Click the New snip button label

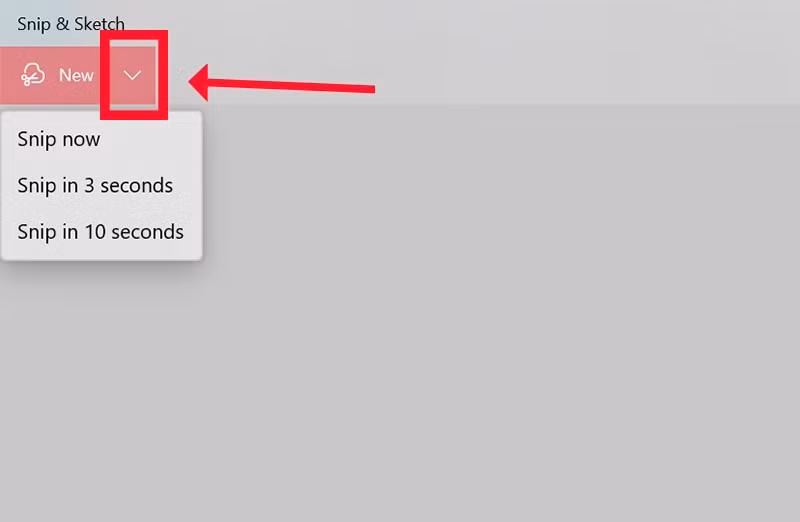[76, 76]
